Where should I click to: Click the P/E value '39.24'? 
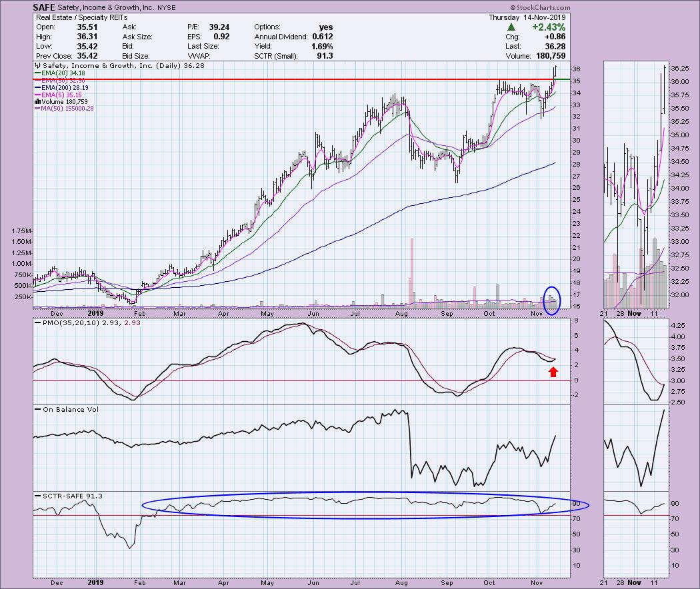[219, 27]
